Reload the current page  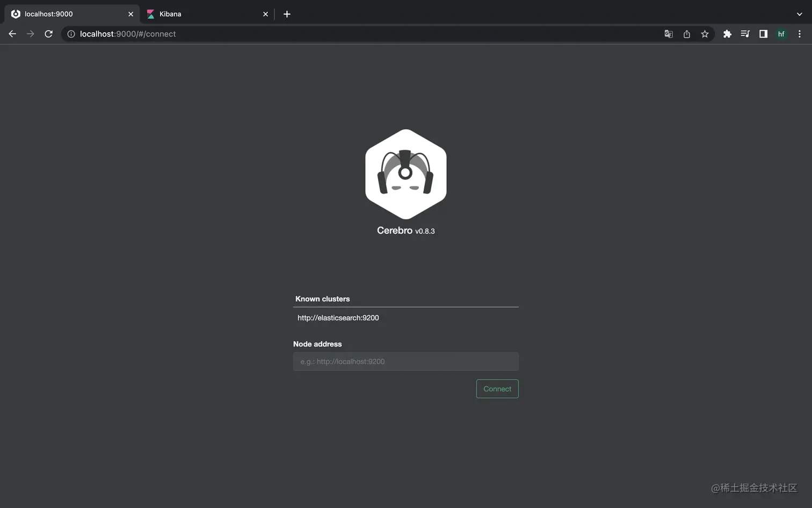click(x=48, y=34)
